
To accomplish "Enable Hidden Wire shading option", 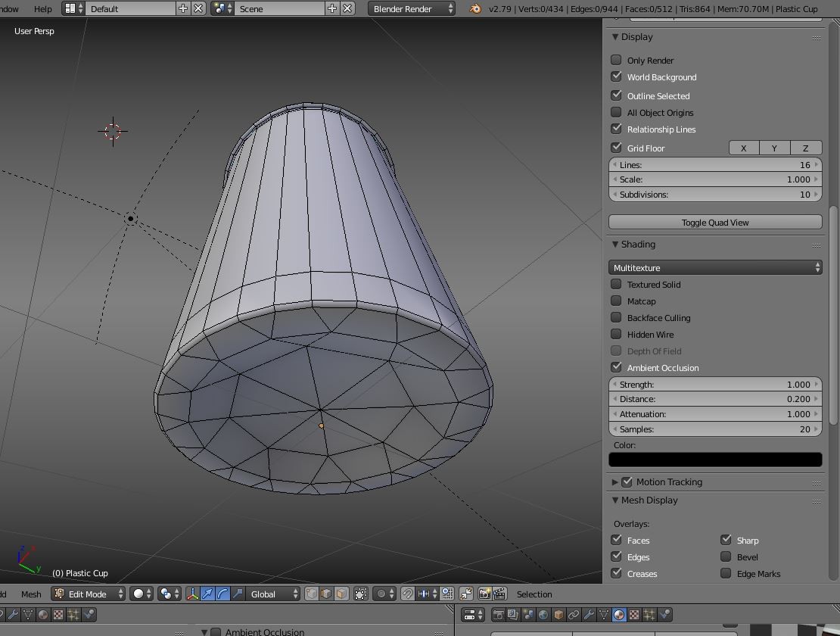I will 615,334.
